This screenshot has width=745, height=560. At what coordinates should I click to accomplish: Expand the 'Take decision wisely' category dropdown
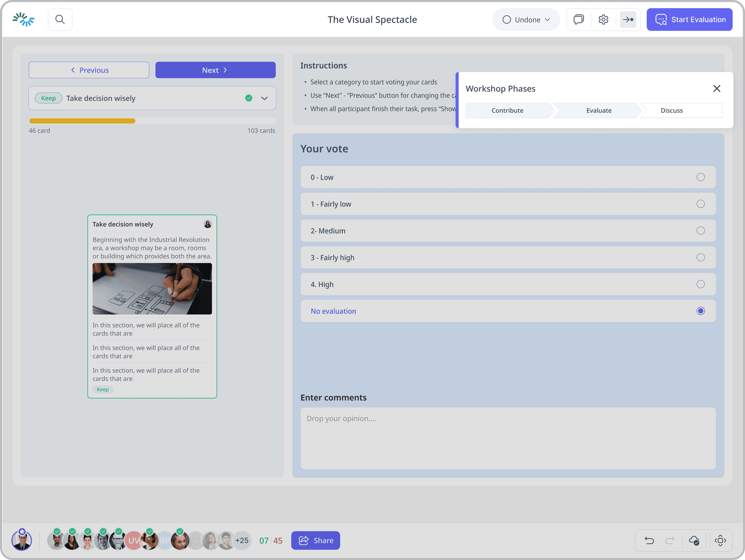coord(264,98)
